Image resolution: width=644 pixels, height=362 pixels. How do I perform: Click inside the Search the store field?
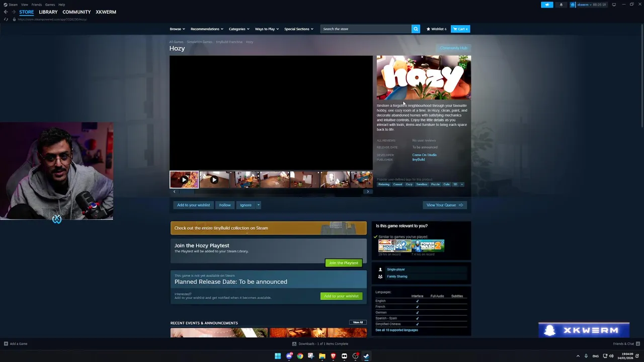click(x=366, y=29)
